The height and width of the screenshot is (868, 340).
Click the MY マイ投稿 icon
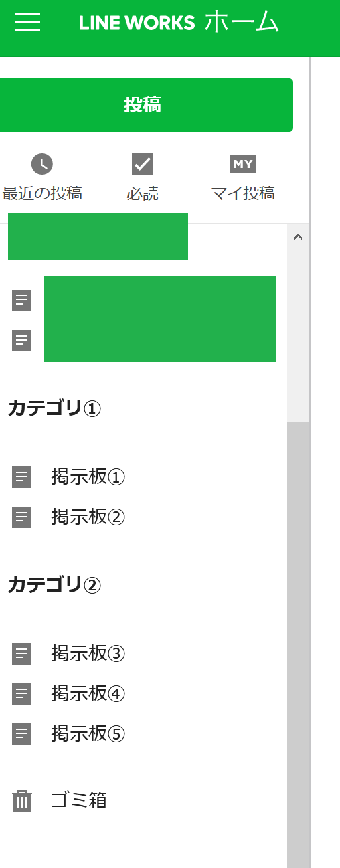243,164
